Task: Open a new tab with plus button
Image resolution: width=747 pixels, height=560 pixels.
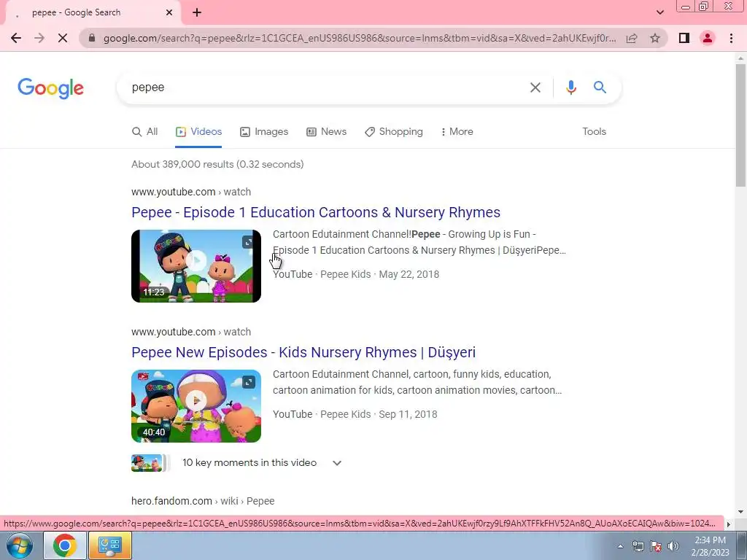Action: click(197, 13)
